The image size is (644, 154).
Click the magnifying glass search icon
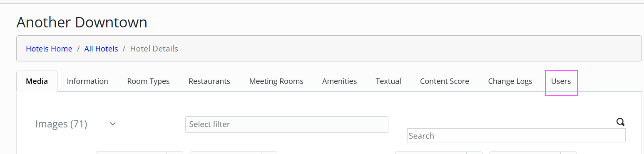coord(620,122)
